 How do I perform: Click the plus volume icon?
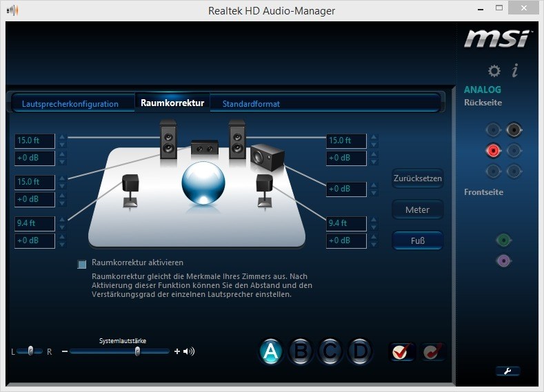(x=177, y=351)
